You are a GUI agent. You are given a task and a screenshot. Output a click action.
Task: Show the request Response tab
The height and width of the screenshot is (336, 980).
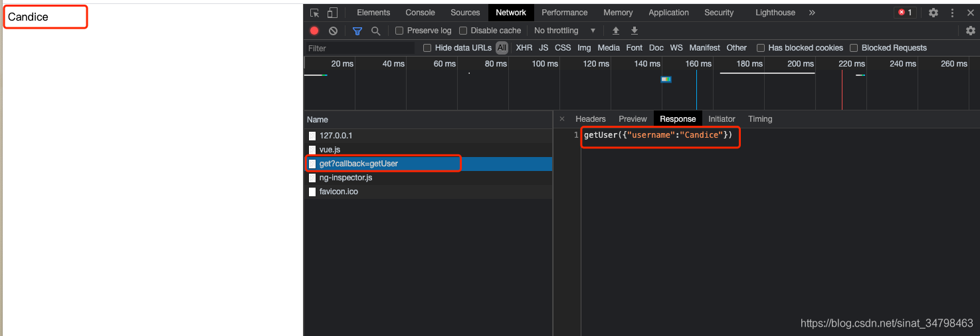pyautogui.click(x=678, y=119)
